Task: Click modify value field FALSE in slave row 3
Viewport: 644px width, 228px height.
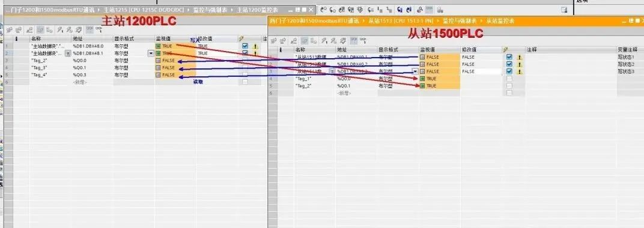Action: coord(481,71)
